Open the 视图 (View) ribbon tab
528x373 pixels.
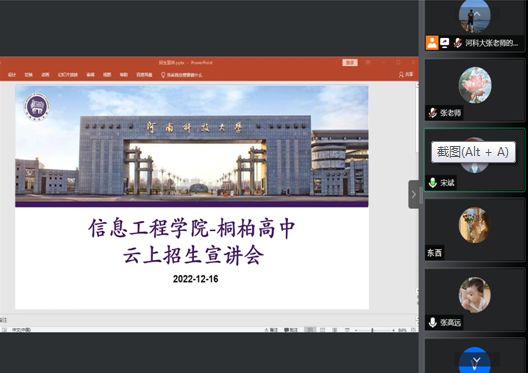(107, 74)
